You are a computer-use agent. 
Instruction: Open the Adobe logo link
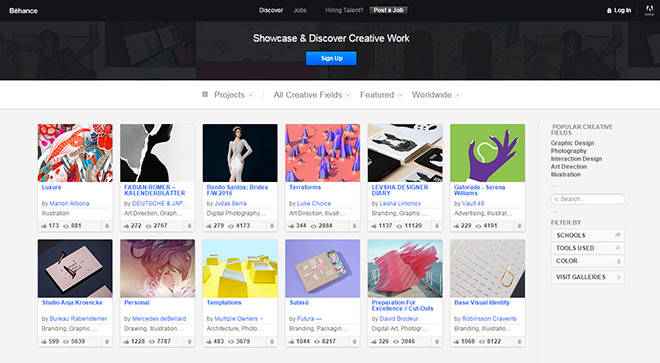(x=649, y=11)
